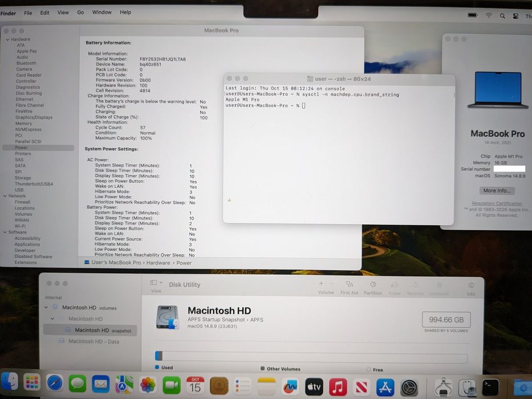The height and width of the screenshot is (399, 532).
Task: Click User's MacBook Pro in path bar
Action: point(116,262)
